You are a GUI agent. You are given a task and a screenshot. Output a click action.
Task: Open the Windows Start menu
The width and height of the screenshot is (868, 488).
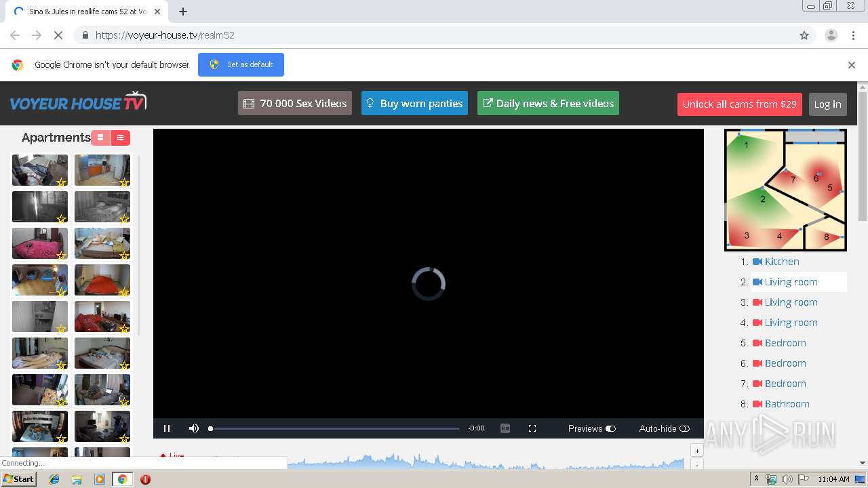[19, 479]
